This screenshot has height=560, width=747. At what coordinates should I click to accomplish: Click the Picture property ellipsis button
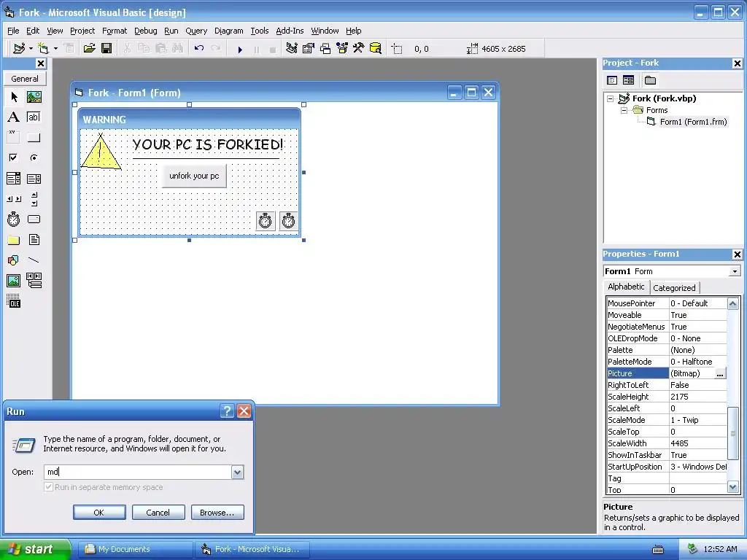(x=720, y=374)
